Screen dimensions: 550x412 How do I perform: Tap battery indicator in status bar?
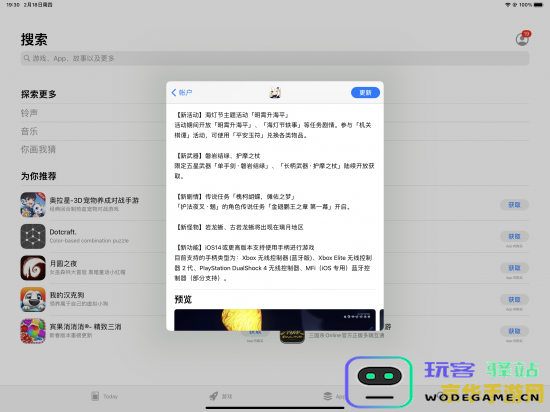(x=538, y=5)
